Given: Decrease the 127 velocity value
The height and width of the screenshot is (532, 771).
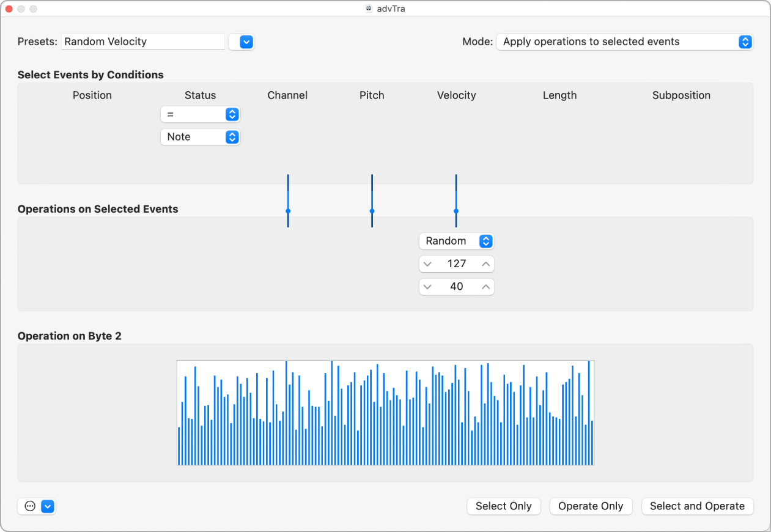Looking at the screenshot, I should tap(427, 264).
